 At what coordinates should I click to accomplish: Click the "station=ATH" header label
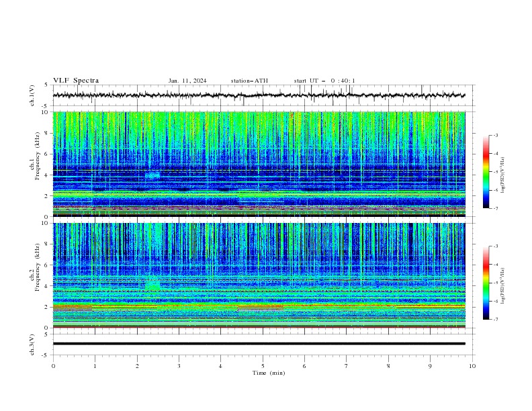[x=249, y=81]
